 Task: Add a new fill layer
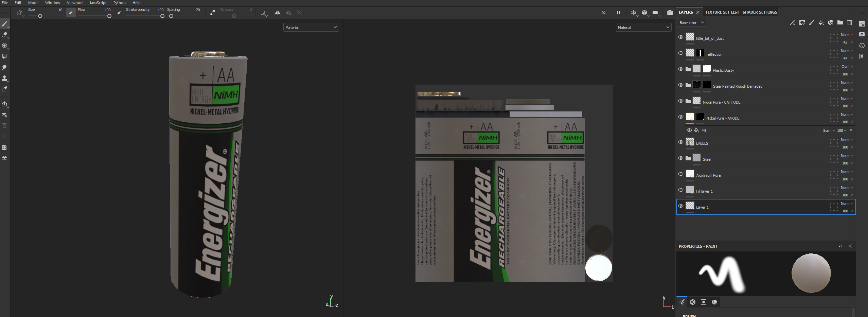[821, 22]
